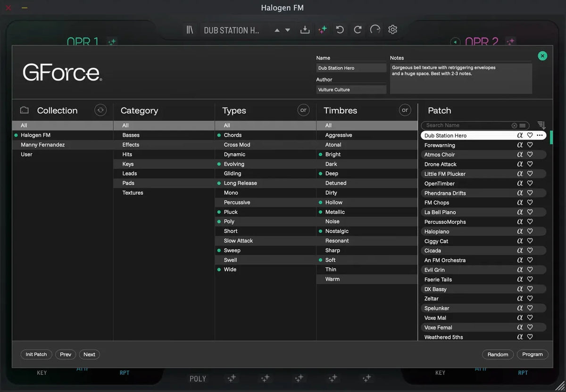Click the Program button
Screen dimensions: 566x392
point(533,354)
